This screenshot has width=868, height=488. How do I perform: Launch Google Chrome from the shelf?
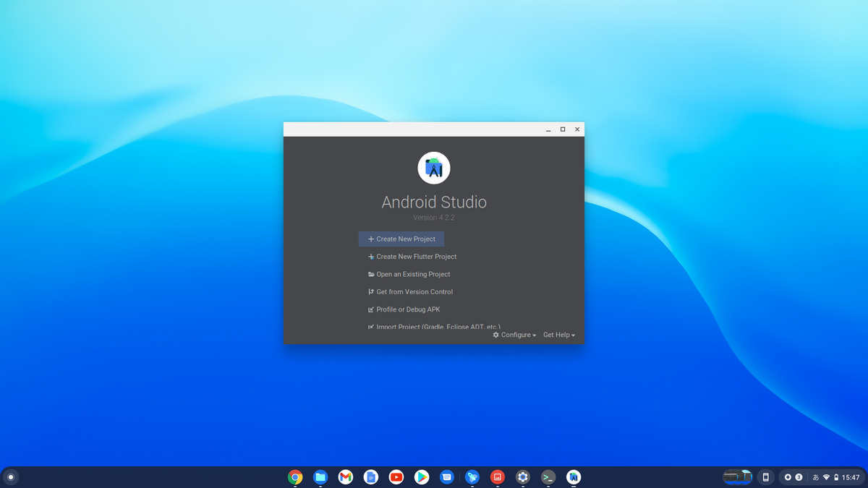[295, 477]
